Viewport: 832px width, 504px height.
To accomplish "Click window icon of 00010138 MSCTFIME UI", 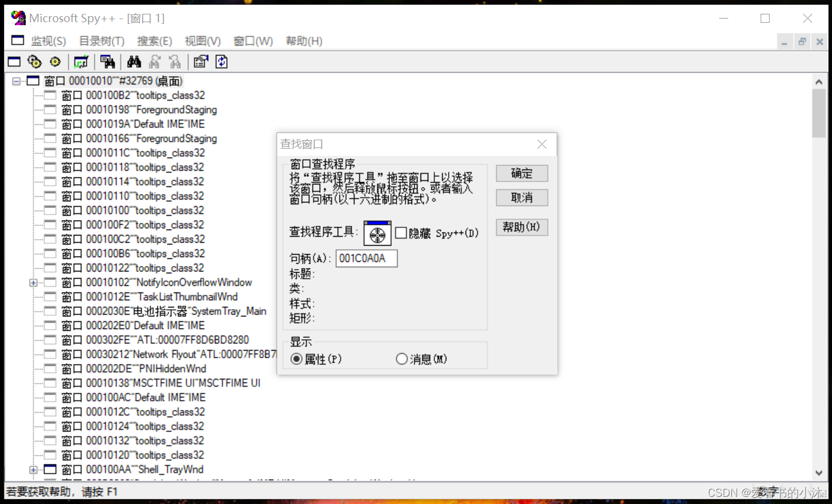I will click(50, 383).
